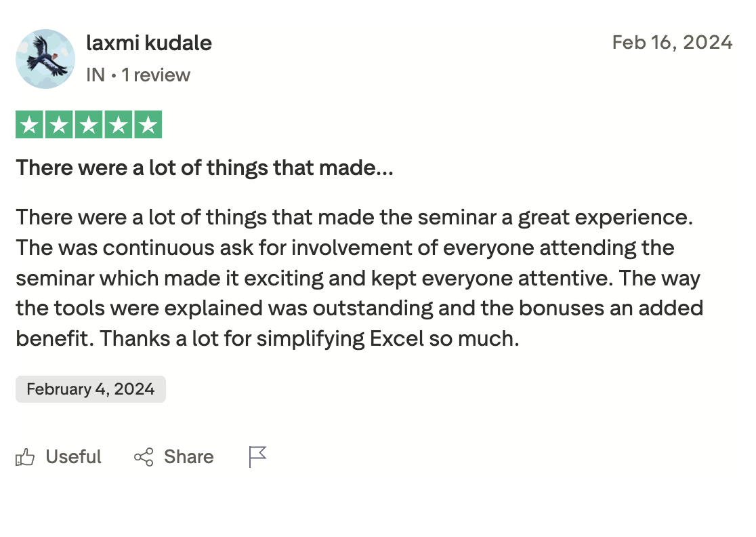Click the third green rating star

(x=89, y=125)
